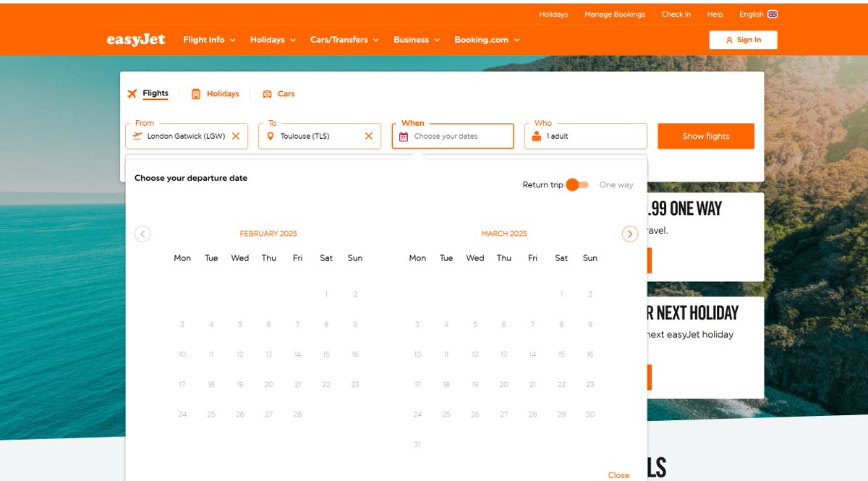The width and height of the screenshot is (868, 481).
Task: Select February 1 in calendar
Action: point(326,294)
